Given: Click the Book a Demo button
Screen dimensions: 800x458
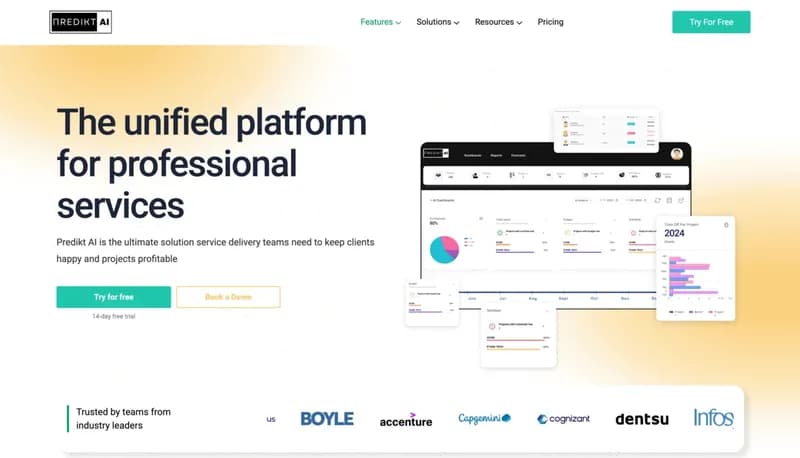Looking at the screenshot, I should coord(228,297).
